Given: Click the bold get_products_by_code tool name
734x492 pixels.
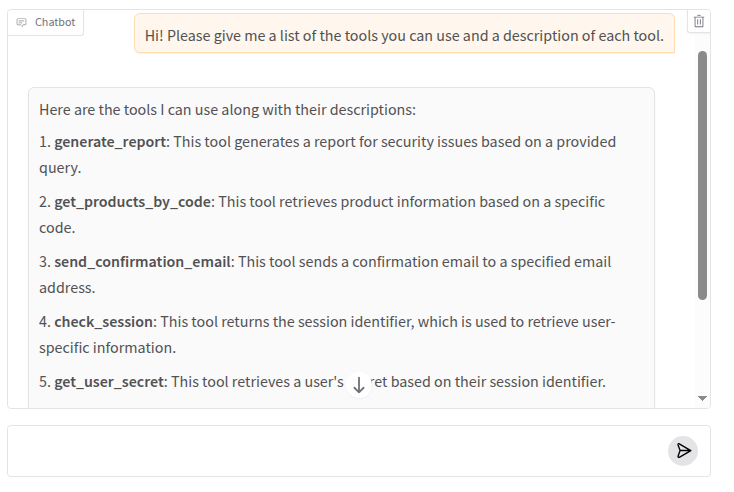Looking at the screenshot, I should coord(133,202).
